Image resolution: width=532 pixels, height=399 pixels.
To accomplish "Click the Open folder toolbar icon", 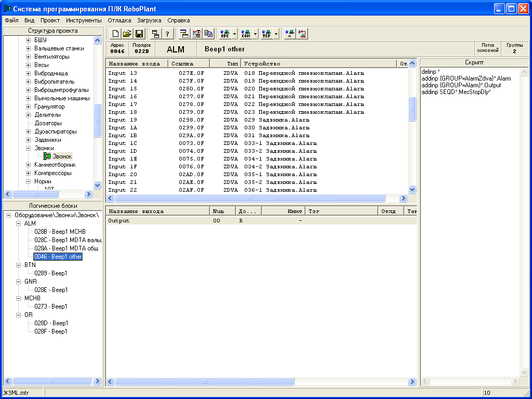I will [127, 34].
